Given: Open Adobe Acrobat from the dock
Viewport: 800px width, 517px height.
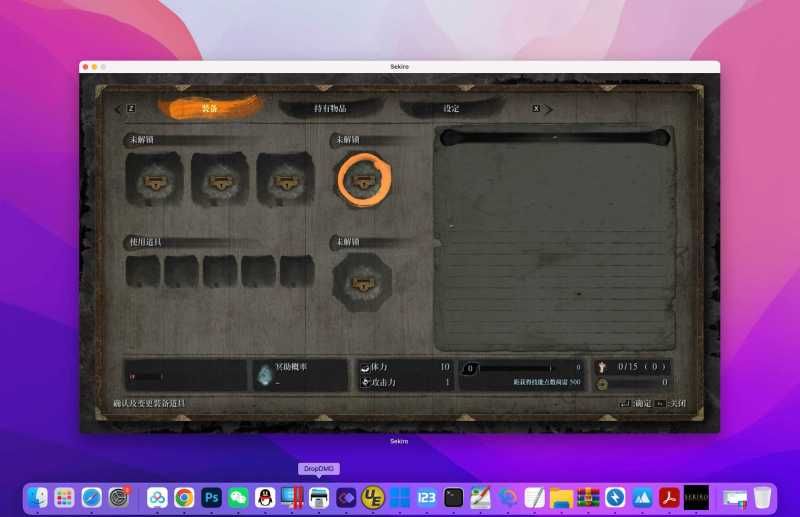Looking at the screenshot, I should [x=669, y=498].
